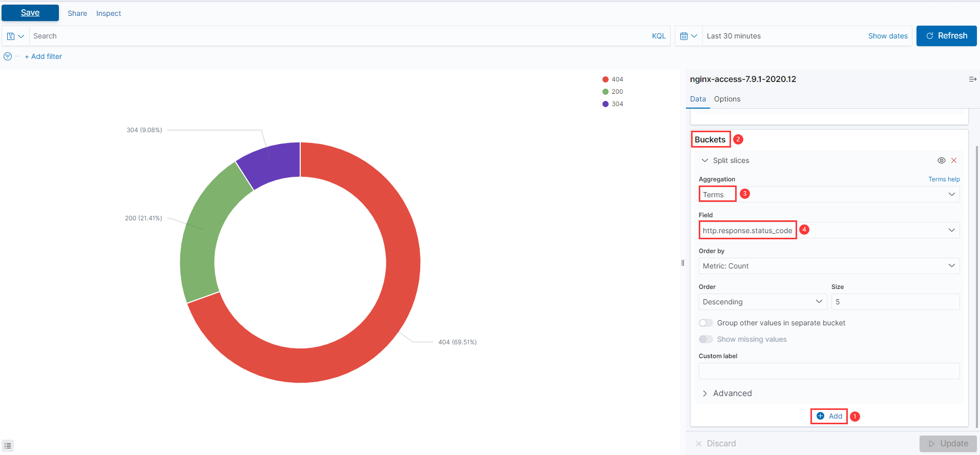
Task: Click the Last 30 minutes time range
Action: [734, 36]
